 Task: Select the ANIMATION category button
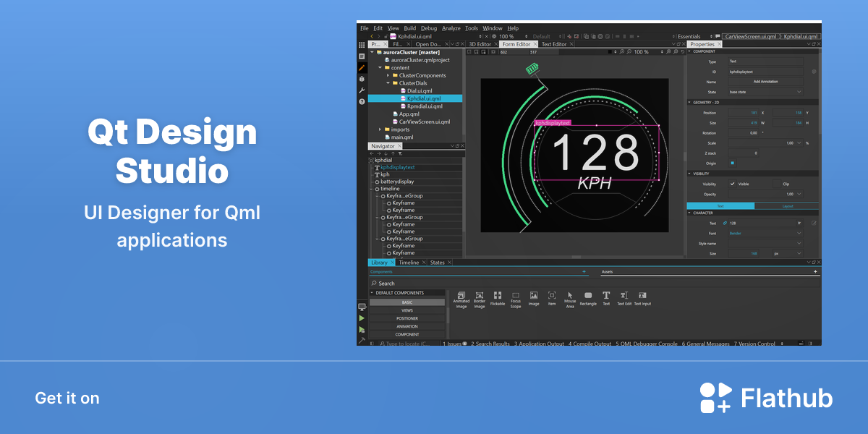coord(407,326)
